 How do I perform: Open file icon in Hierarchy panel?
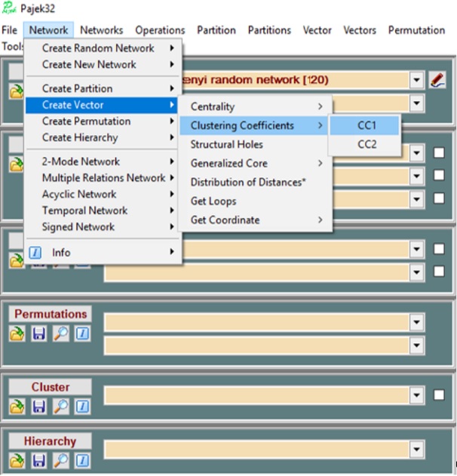coord(17,461)
